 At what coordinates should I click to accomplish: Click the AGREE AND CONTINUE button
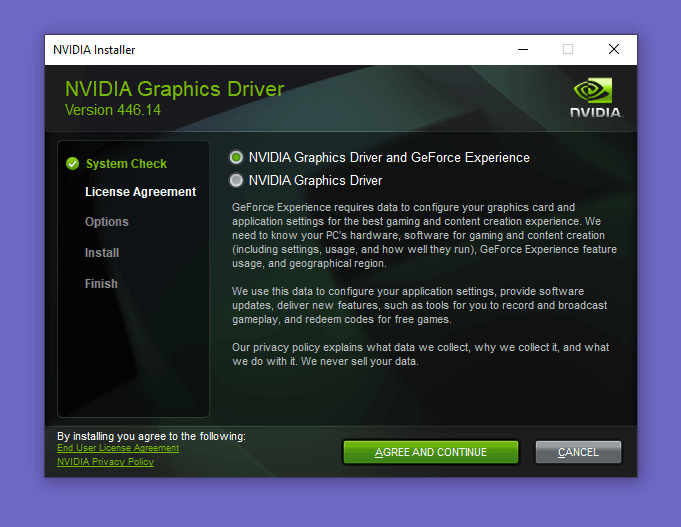430,452
